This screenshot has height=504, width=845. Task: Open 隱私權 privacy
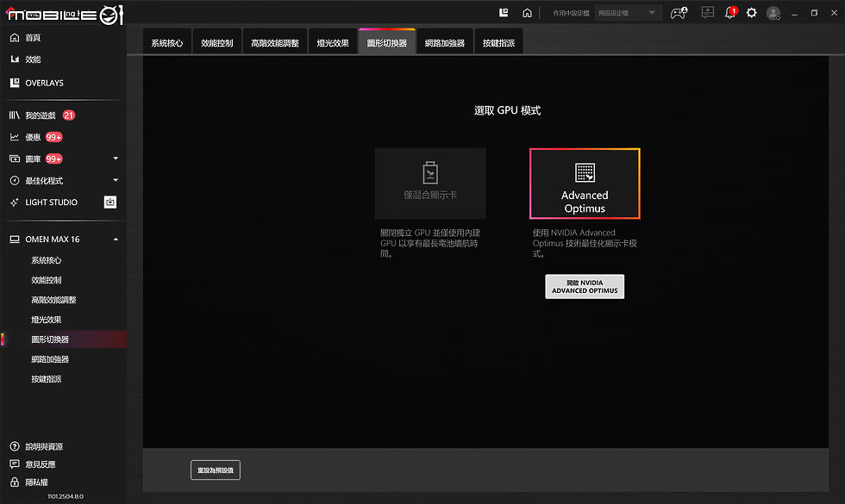(36, 482)
